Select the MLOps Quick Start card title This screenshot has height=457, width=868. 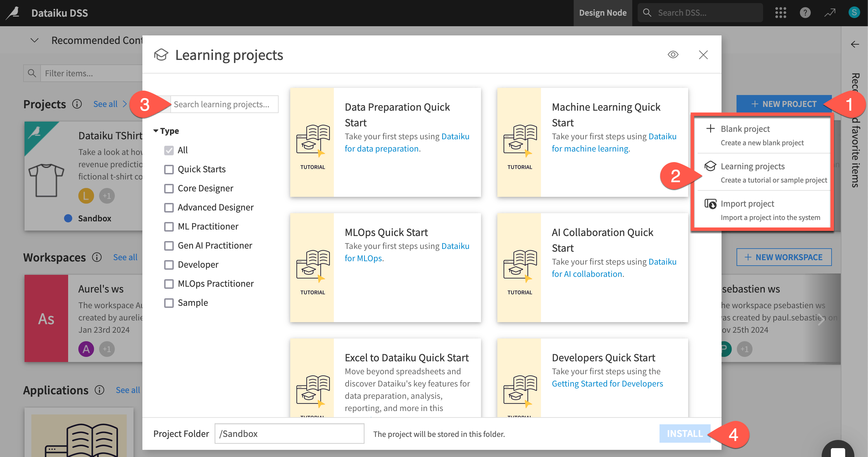pos(386,232)
